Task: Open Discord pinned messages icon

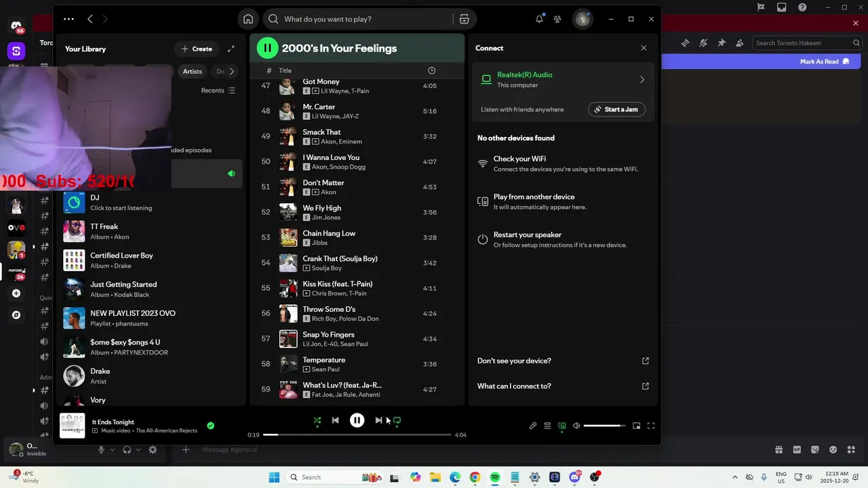Action: point(722,43)
